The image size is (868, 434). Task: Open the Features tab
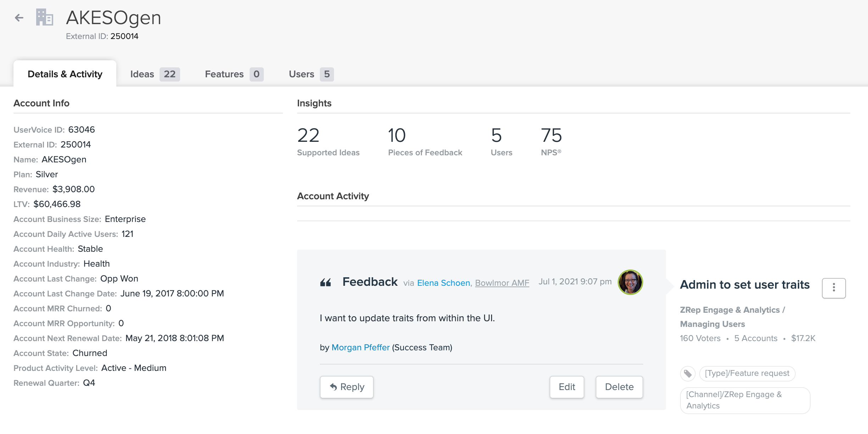pyautogui.click(x=234, y=74)
